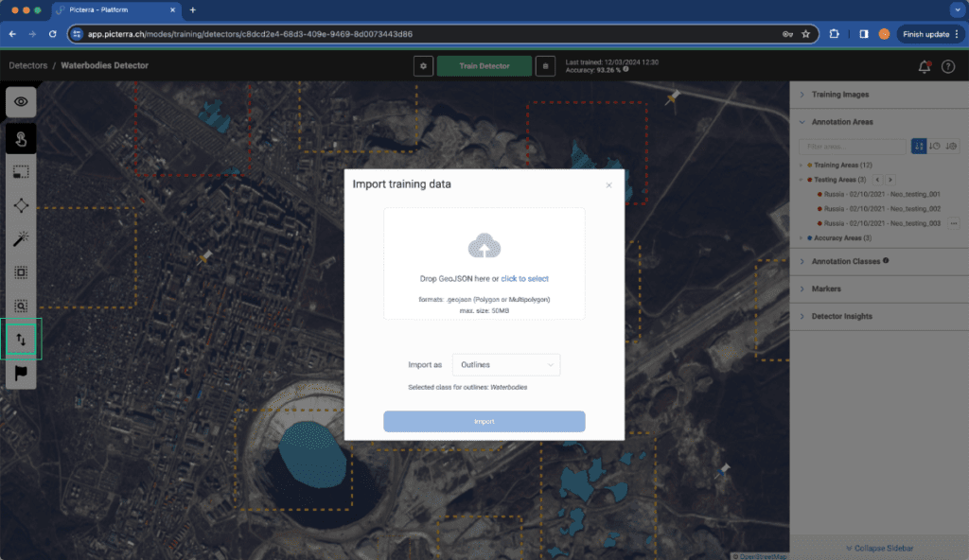Open the Import as Outlines dropdown
Image resolution: width=969 pixels, height=560 pixels.
[x=506, y=365]
